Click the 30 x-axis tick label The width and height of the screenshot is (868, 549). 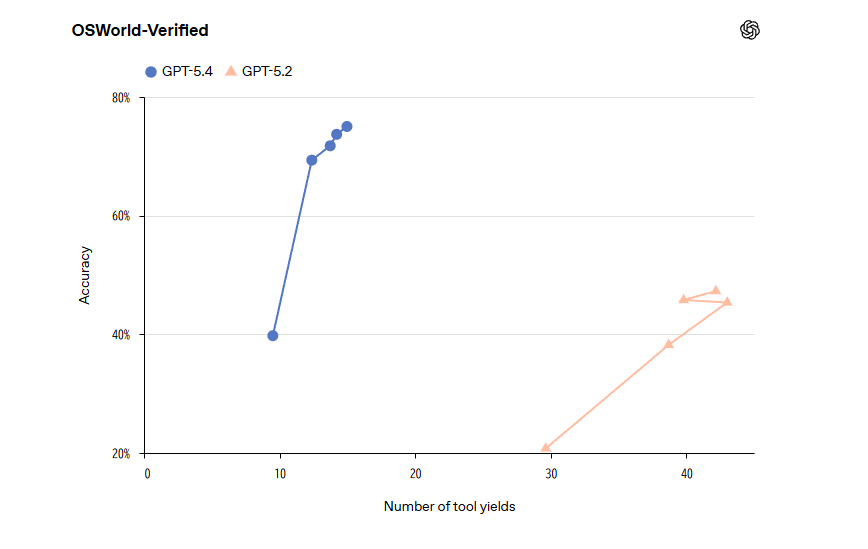[x=550, y=473]
